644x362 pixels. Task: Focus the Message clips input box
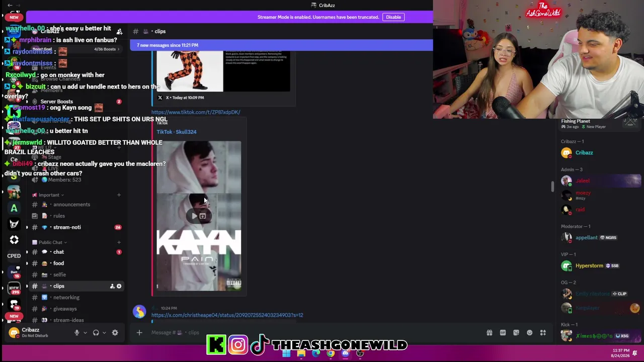click(312, 332)
